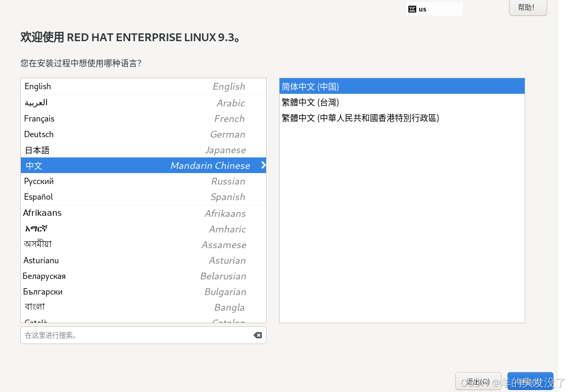
Task: Choose Deutsch German in the list
Action: (x=143, y=134)
